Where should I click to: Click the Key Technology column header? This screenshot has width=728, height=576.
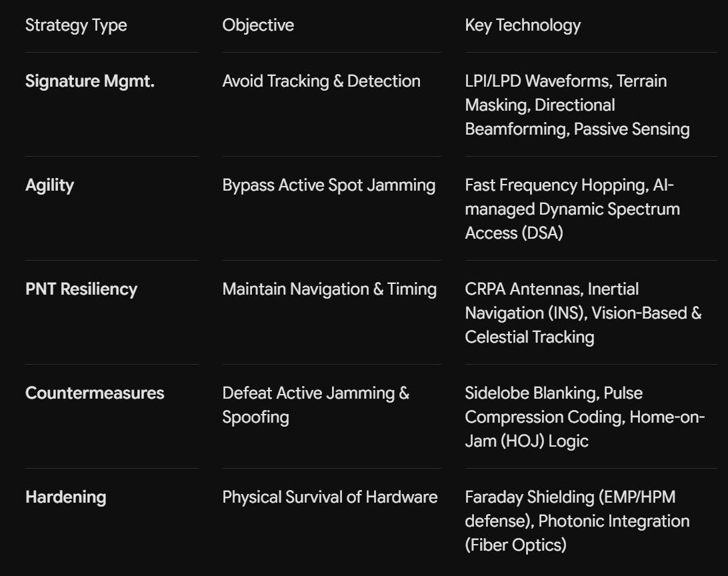[523, 25]
